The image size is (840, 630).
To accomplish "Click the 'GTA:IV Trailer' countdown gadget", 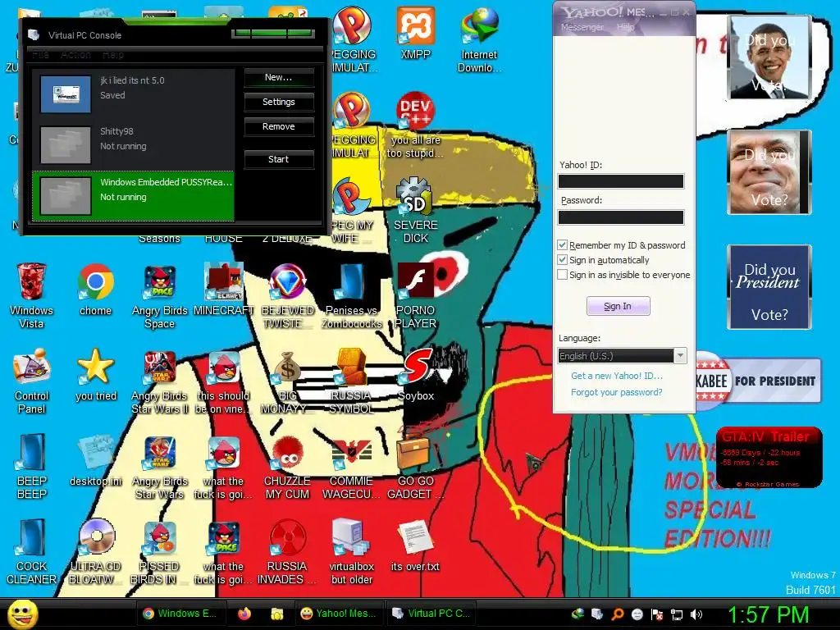I will click(x=769, y=458).
